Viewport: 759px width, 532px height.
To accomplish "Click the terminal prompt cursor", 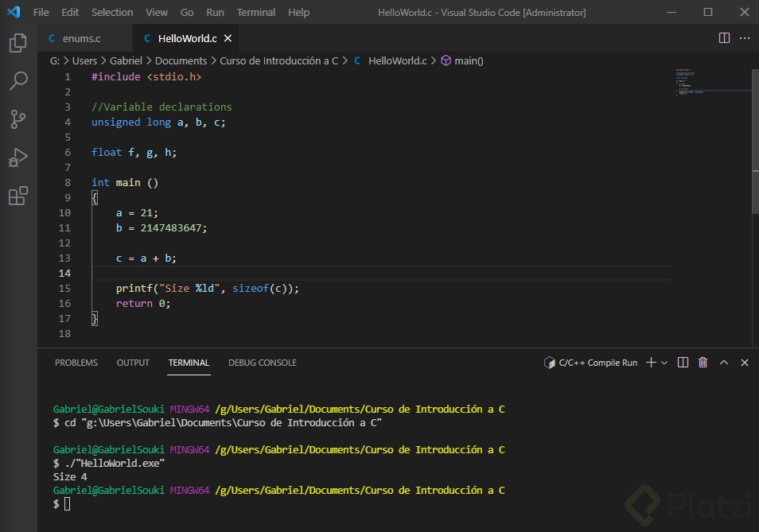I will 68,504.
